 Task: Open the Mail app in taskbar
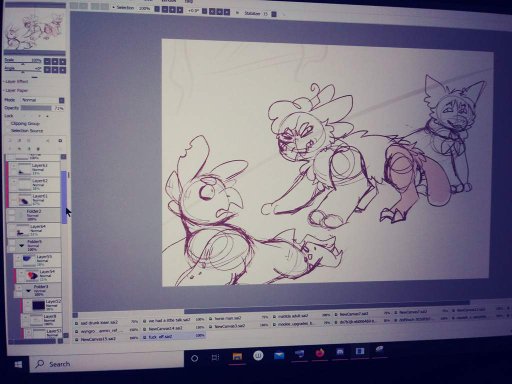[279, 355]
